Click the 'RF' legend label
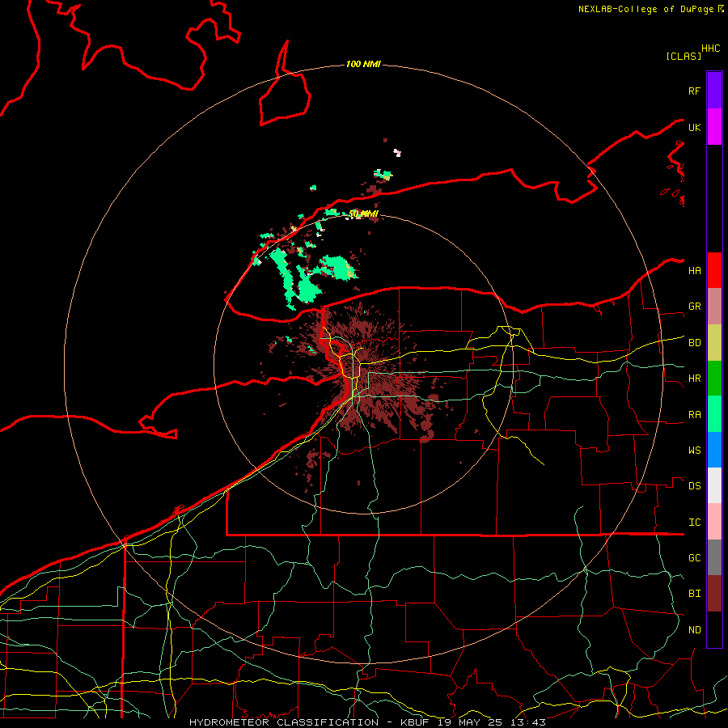The height and width of the screenshot is (728, 728). [x=694, y=91]
